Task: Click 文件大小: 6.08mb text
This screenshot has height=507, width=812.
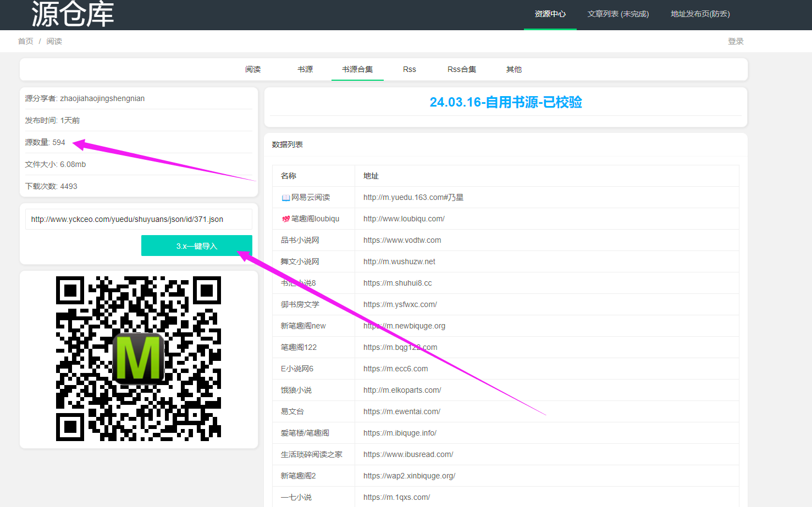Action: 56,164
